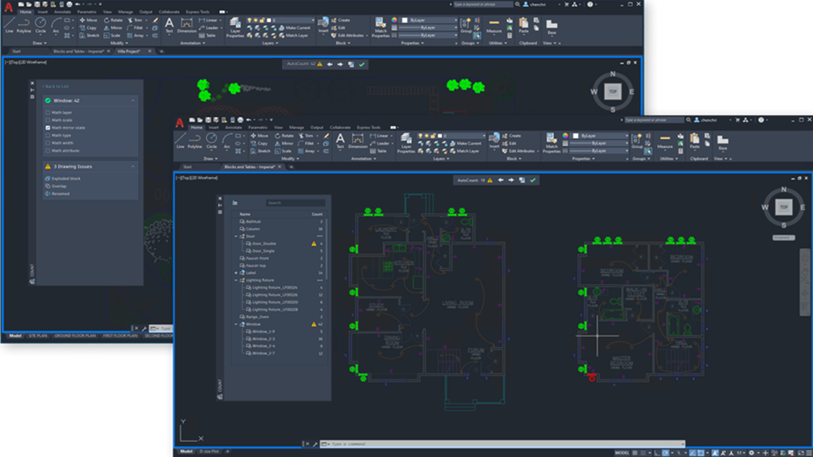813x457 pixels.
Task: Click Make Current in front window's Layers panel
Action: click(x=465, y=143)
